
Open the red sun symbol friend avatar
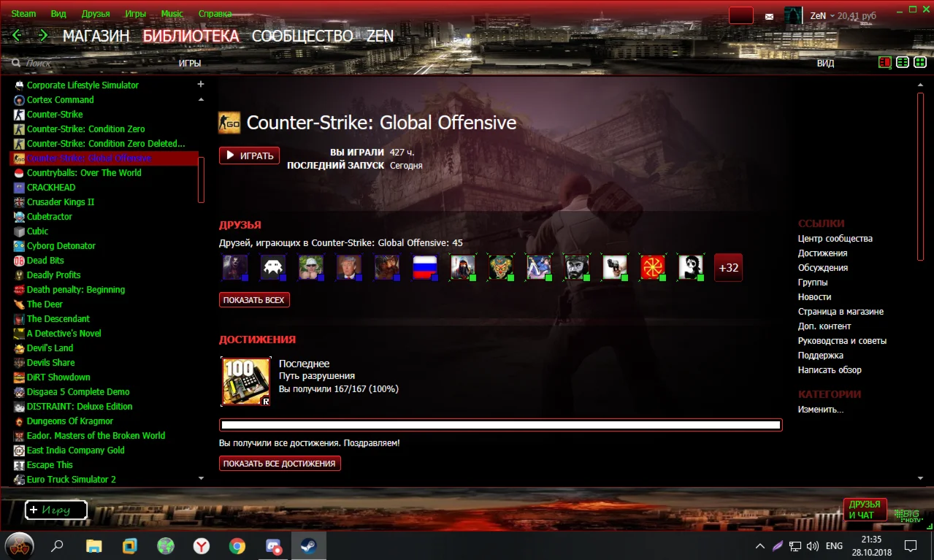click(x=653, y=267)
